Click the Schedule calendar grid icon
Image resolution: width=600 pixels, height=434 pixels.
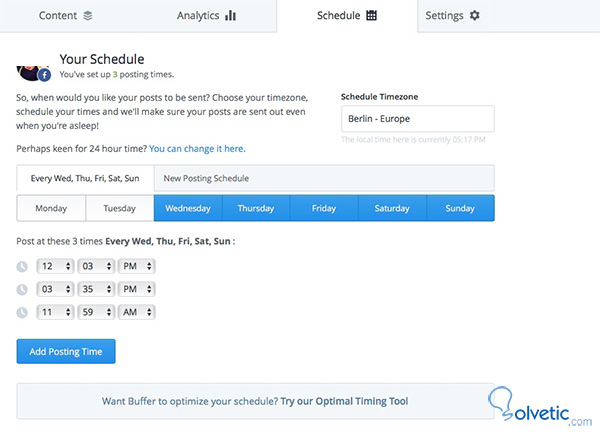(x=372, y=16)
